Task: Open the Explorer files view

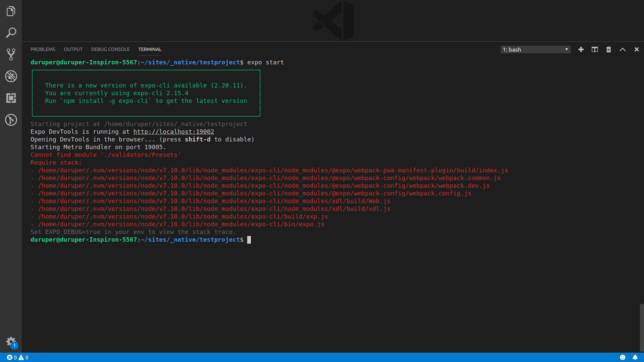Action: click(11, 11)
